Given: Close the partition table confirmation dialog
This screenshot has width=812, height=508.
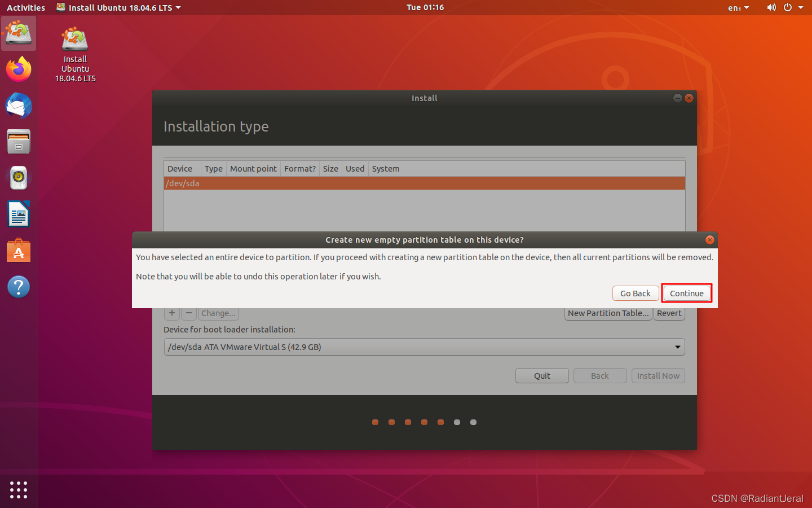Looking at the screenshot, I should click(710, 240).
